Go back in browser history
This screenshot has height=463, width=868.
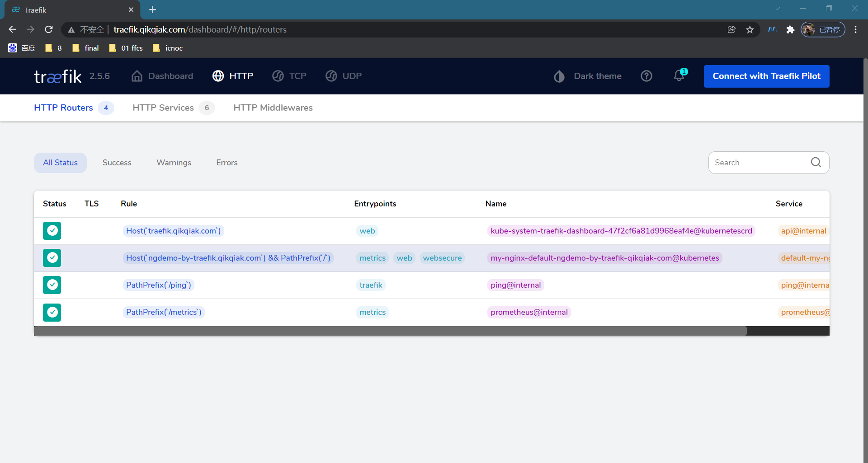tap(12, 29)
